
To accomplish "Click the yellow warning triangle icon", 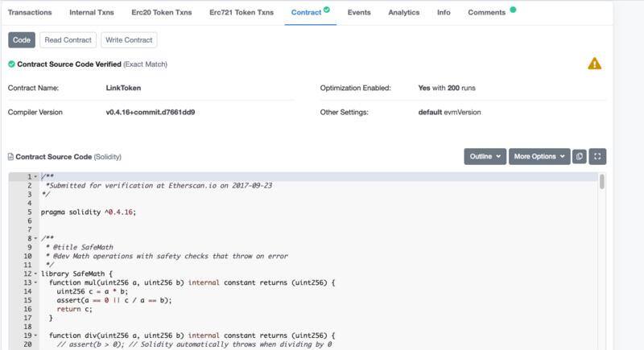I will 594,64.
